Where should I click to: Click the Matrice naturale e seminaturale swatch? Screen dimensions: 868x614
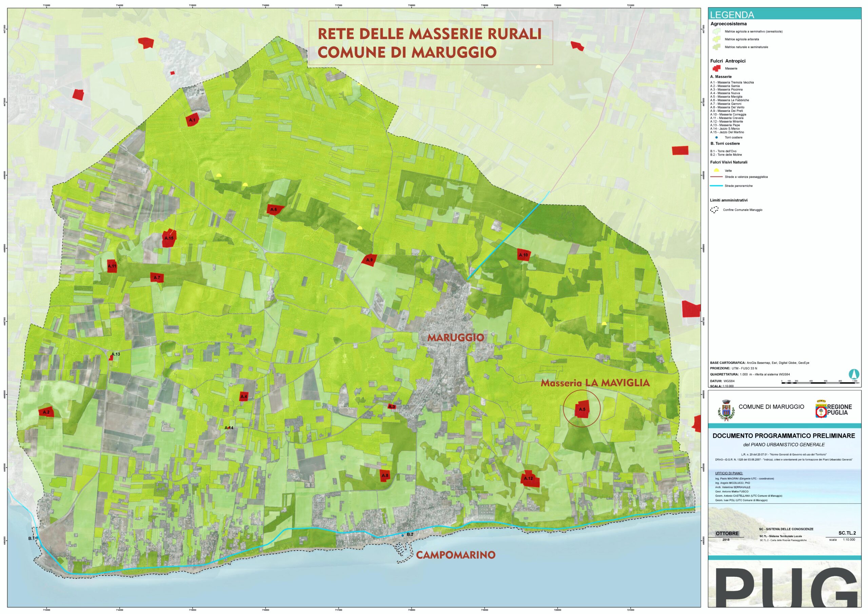pos(716,47)
